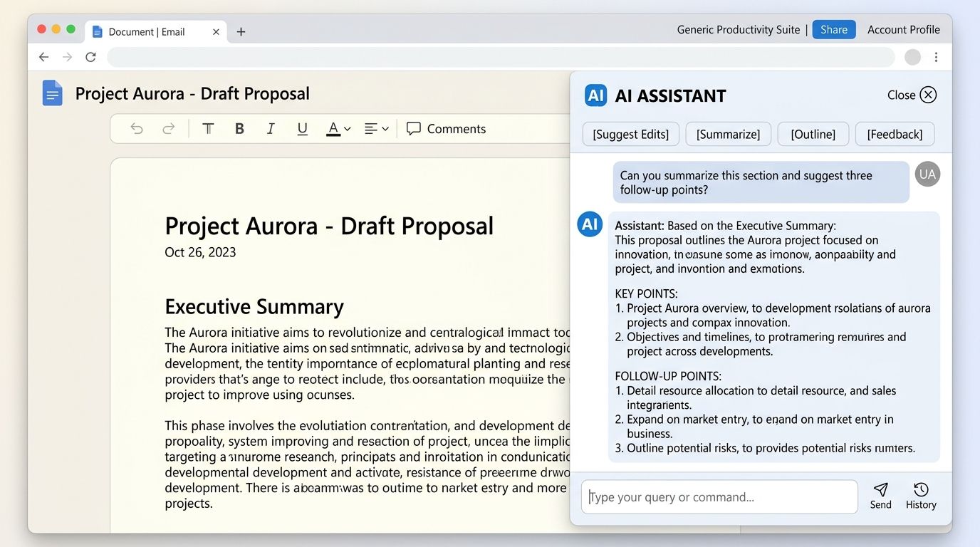Click the blue Share button
Viewport: 980px width, 547px height.
(834, 30)
